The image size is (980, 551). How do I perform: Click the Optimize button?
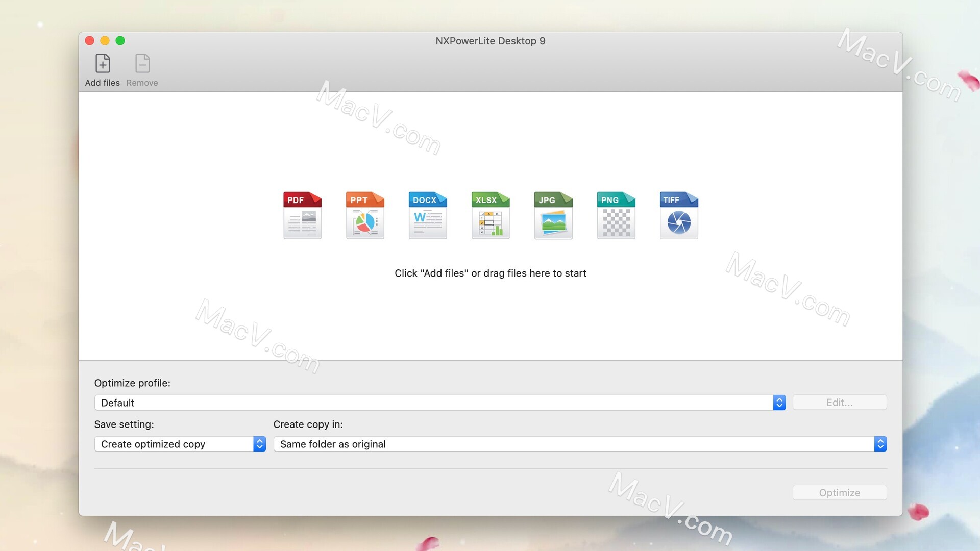tap(840, 493)
